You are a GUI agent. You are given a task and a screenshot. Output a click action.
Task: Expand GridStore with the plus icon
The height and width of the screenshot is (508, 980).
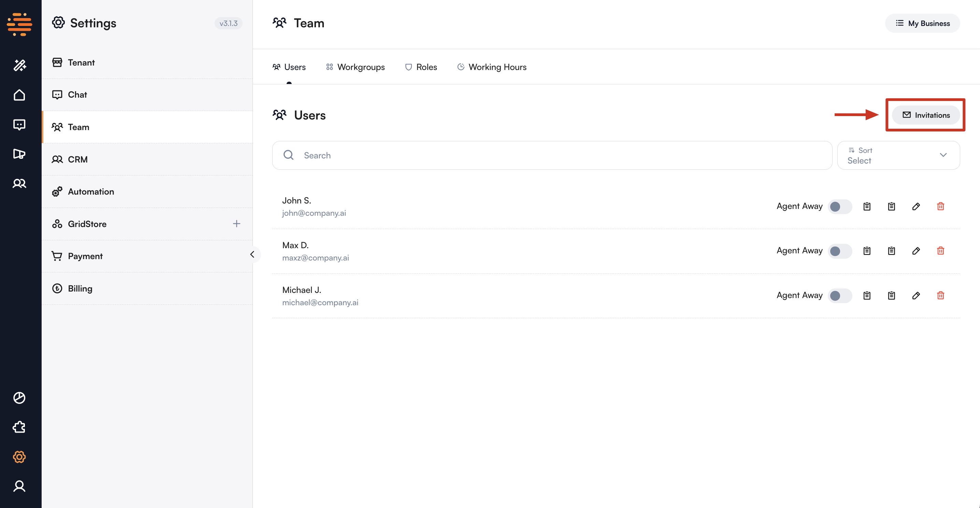coord(236,224)
